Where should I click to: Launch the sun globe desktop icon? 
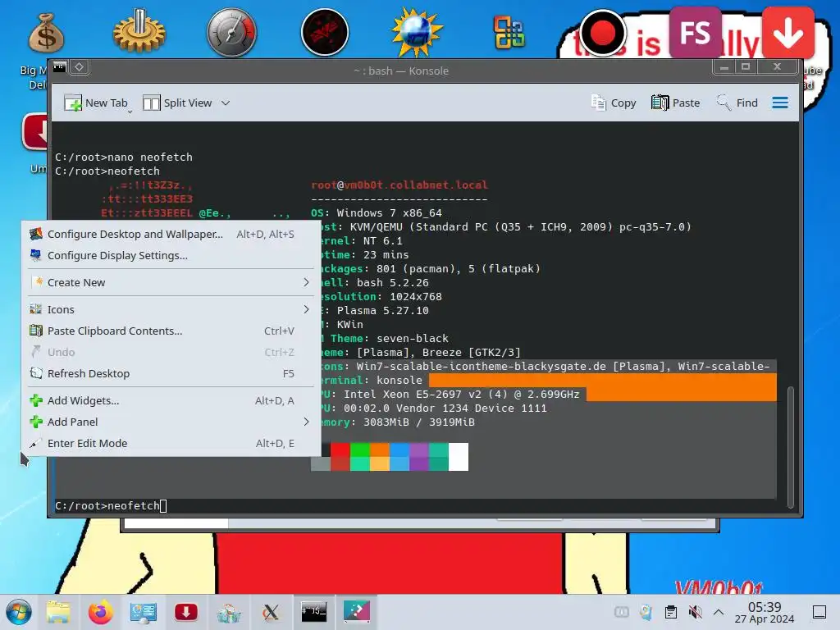coord(417,32)
